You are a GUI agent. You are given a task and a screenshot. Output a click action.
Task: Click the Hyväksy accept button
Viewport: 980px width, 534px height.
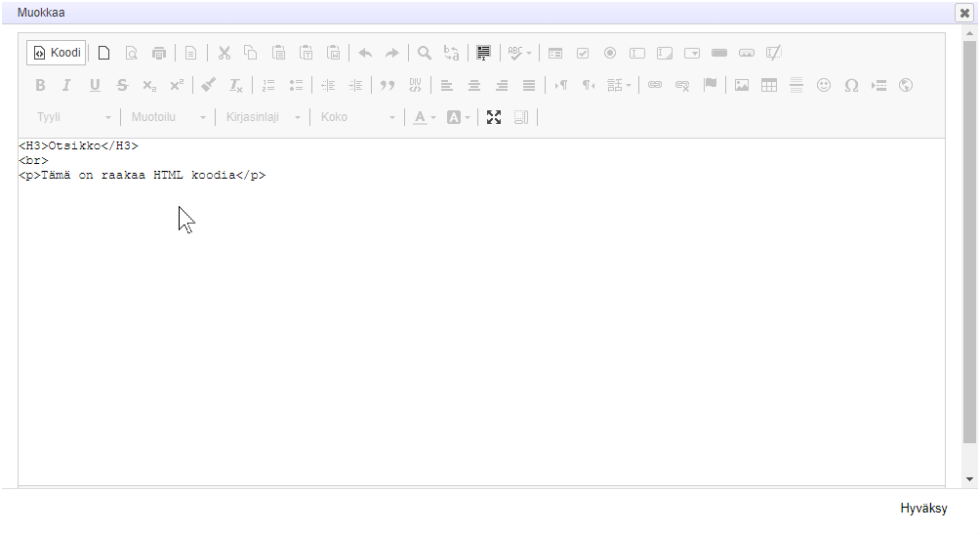tap(923, 509)
